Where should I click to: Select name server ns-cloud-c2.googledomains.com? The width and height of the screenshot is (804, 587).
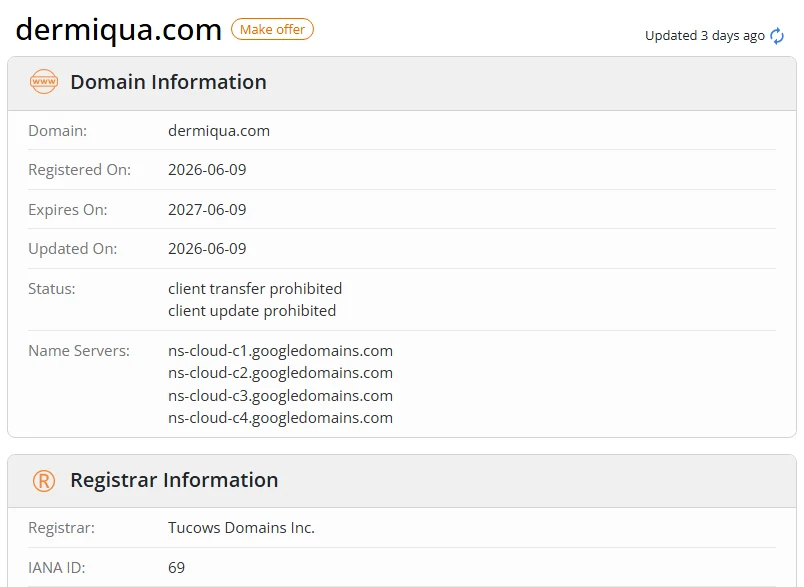(x=280, y=373)
